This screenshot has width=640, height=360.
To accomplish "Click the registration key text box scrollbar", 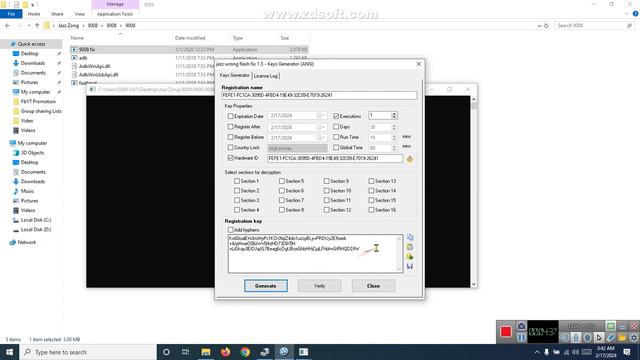I will (x=399, y=253).
